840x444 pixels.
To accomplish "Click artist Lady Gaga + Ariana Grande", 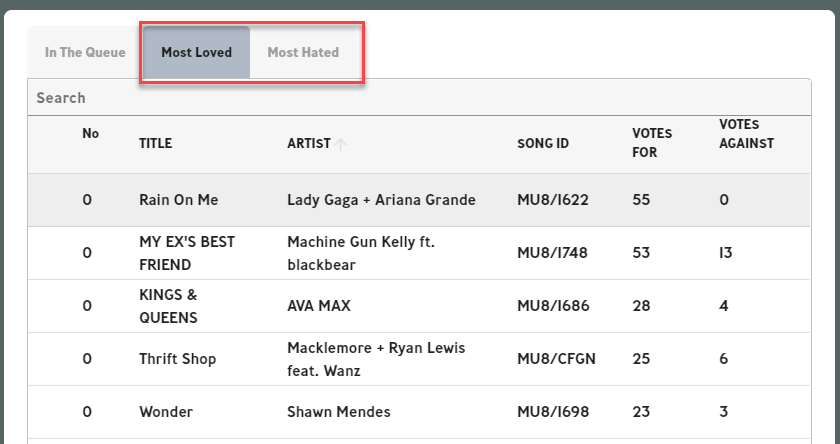I will pyautogui.click(x=381, y=200).
